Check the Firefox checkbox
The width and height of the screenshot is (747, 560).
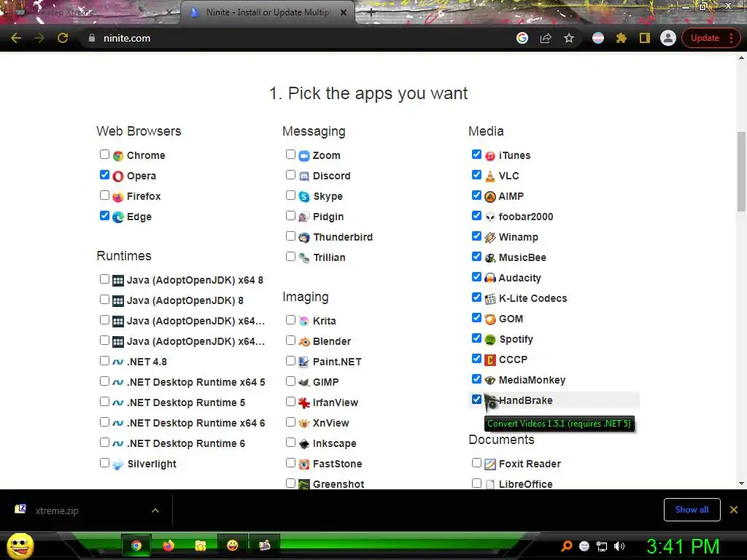[104, 195]
